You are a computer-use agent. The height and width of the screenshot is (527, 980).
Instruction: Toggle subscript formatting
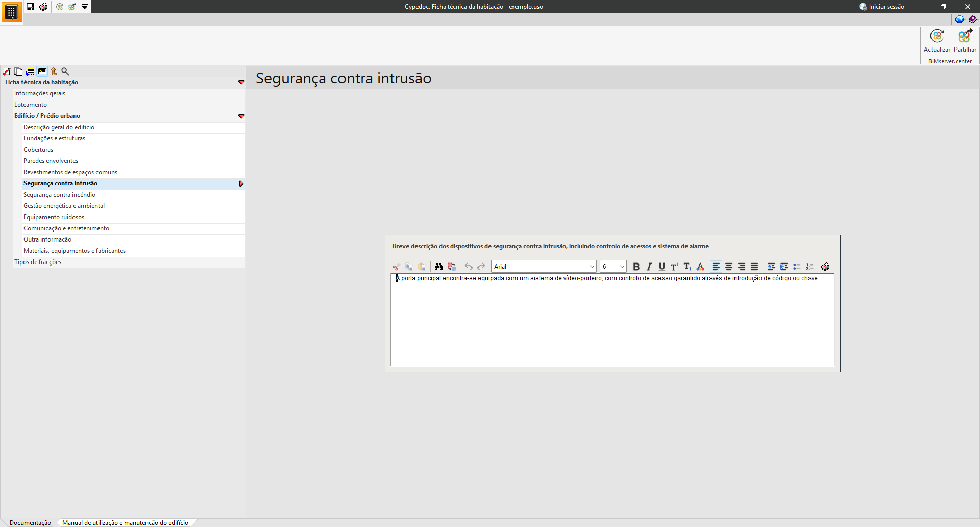coord(688,267)
